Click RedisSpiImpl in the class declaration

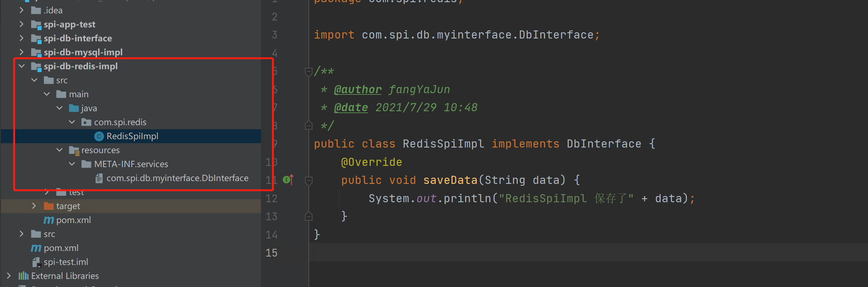click(443, 144)
